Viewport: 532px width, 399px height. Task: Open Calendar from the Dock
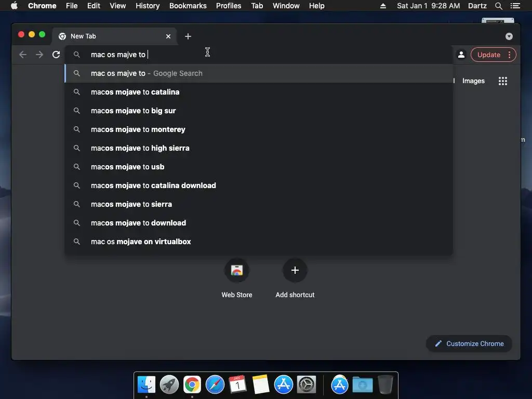[x=238, y=385]
